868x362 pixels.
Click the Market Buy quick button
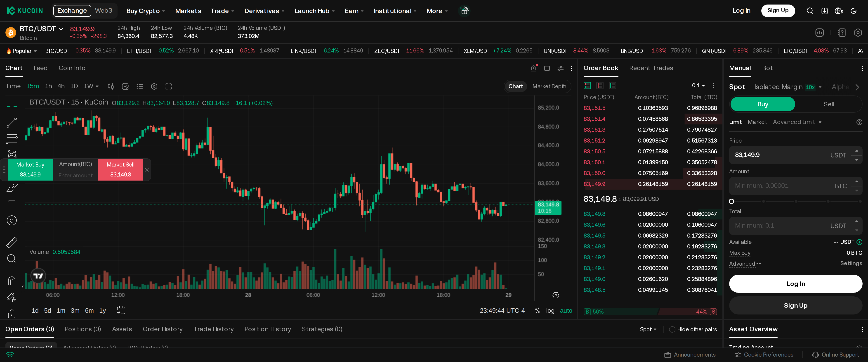[30, 169]
